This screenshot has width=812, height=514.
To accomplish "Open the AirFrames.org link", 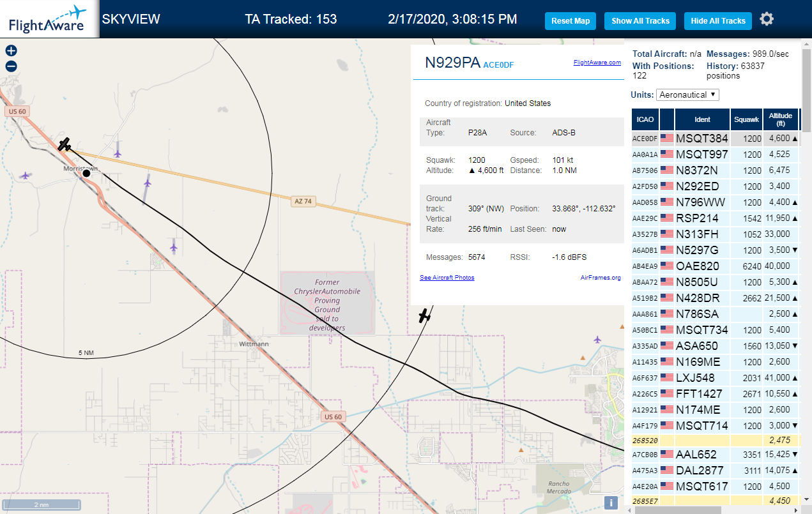I will pos(601,278).
